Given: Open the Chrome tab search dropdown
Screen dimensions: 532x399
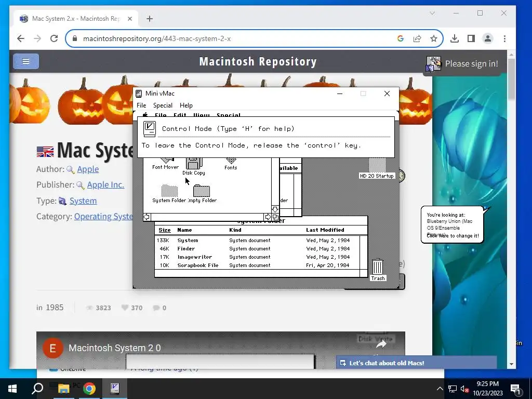Looking at the screenshot, I should (432, 13).
